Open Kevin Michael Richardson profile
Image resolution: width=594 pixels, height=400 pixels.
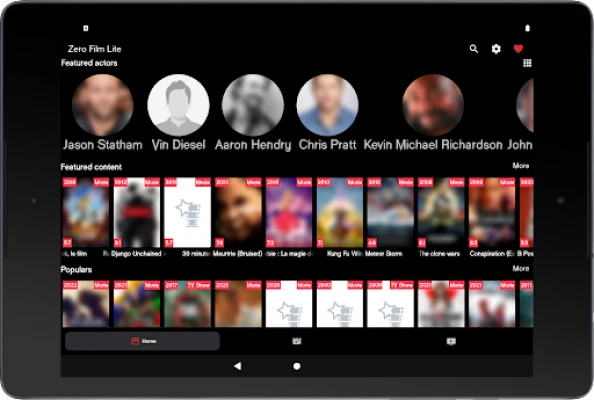click(x=433, y=105)
